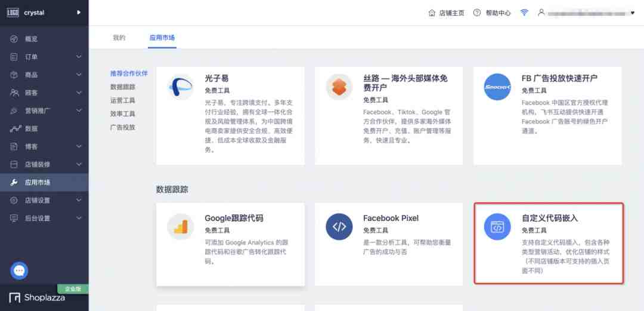Open the 光子易 app title
This screenshot has height=311, width=644.
(x=216, y=78)
